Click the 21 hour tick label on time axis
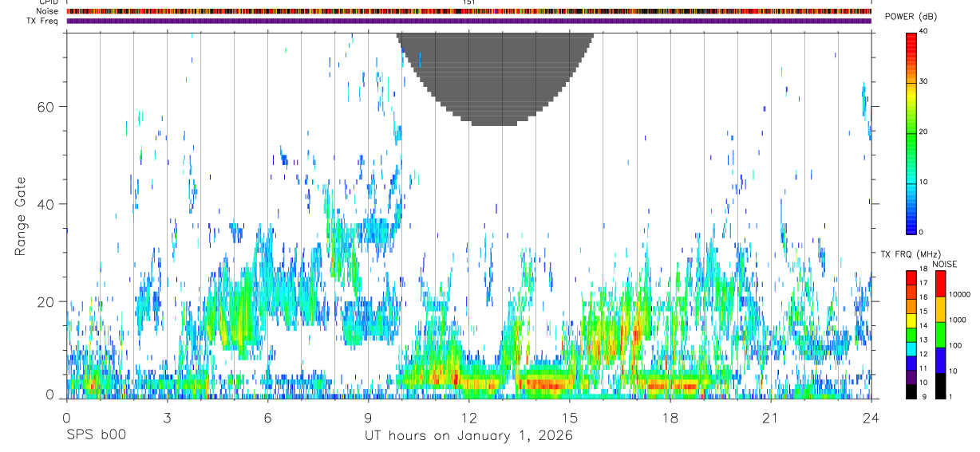This screenshot has height=452, width=980. [x=770, y=417]
